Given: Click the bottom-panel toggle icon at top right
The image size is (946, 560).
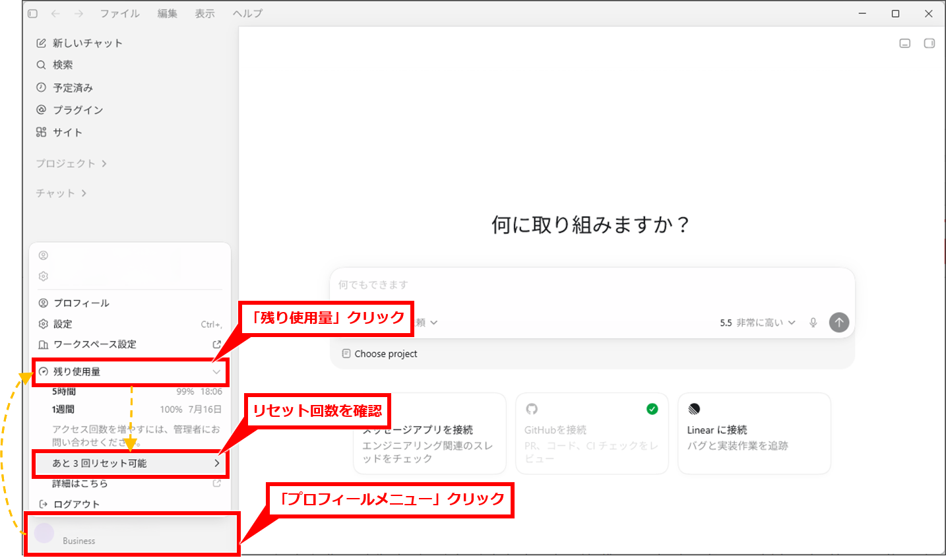Looking at the screenshot, I should point(905,43).
